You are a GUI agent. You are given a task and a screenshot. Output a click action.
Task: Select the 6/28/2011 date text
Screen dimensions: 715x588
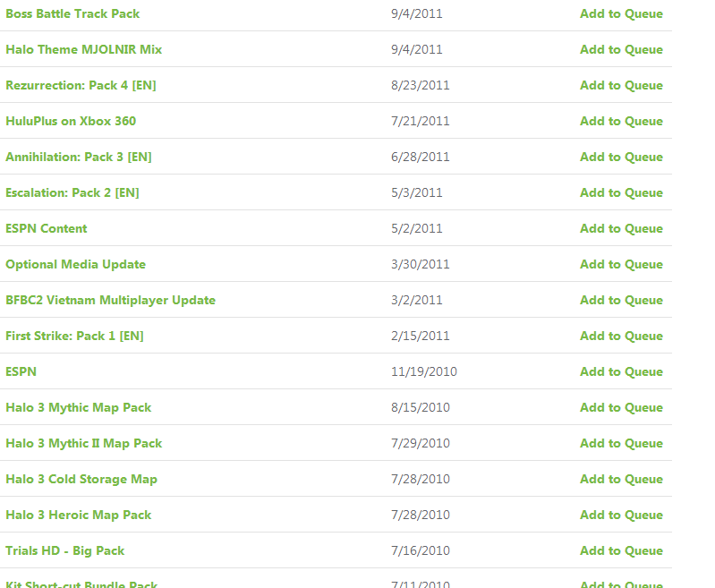click(421, 157)
